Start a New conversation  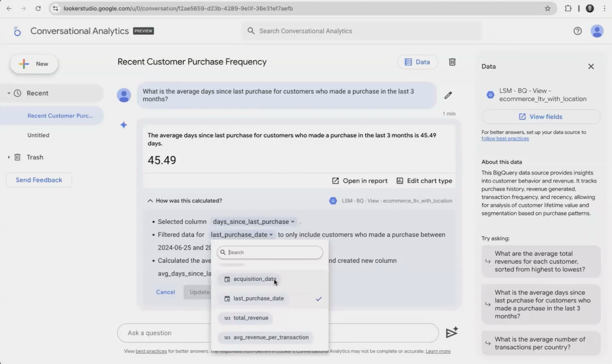pos(34,64)
